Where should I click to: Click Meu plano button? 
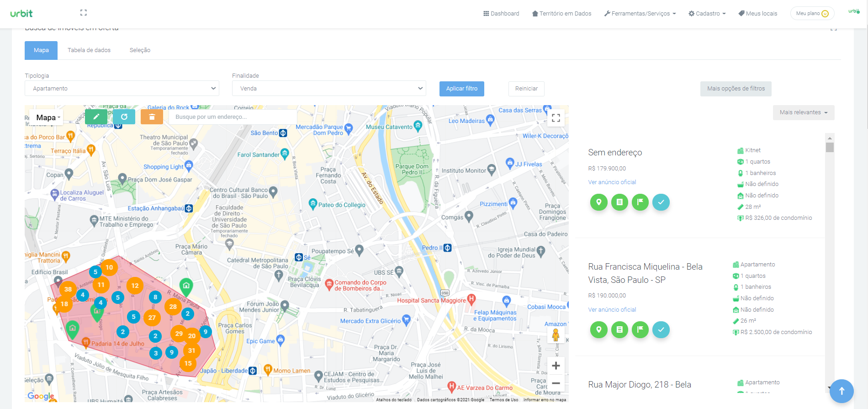coord(812,13)
